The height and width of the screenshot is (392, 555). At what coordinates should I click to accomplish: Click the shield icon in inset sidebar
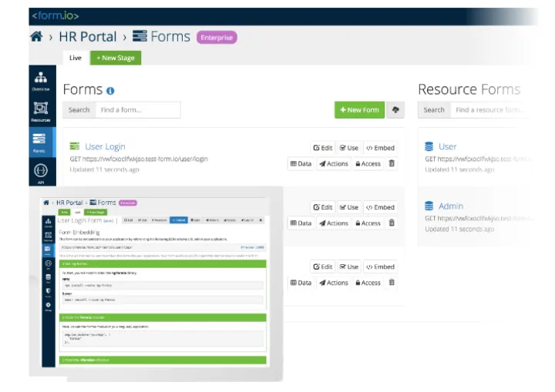[48, 292]
